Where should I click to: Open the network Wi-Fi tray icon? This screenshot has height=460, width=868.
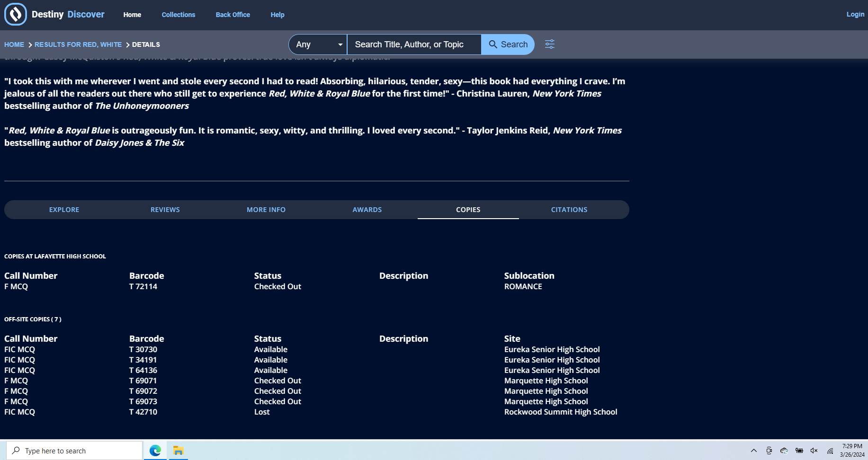tap(830, 451)
